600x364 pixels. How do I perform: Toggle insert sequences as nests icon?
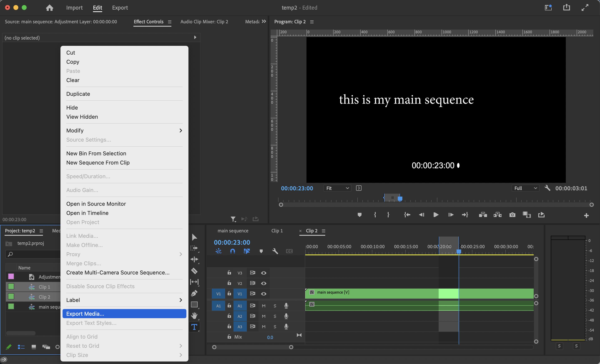click(x=218, y=251)
